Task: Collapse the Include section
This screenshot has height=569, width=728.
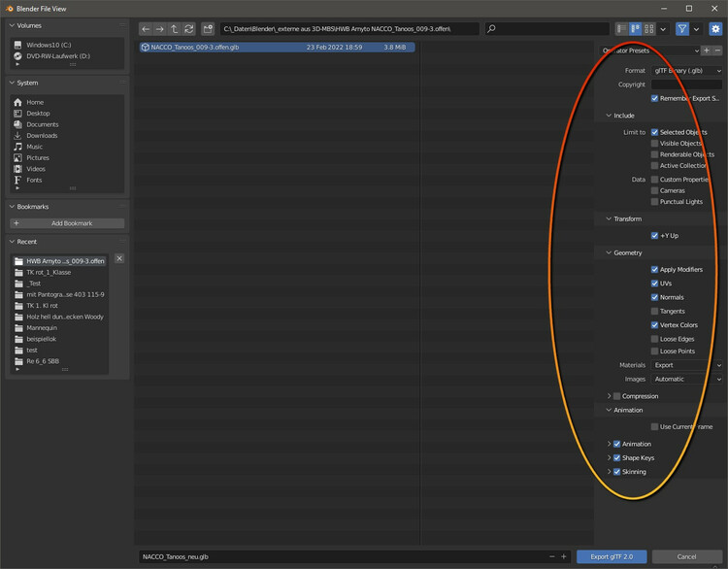Action: click(609, 116)
